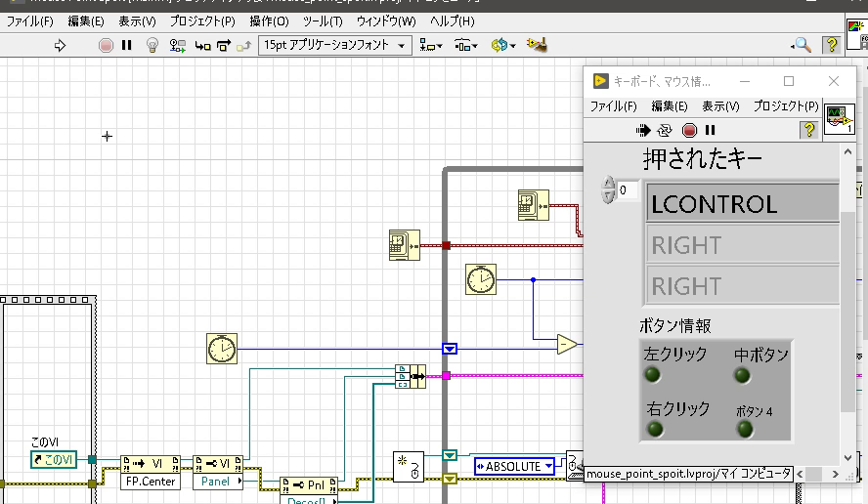Click the Clean Up Diagram broom icon
The width and height of the screenshot is (868, 504).
tap(537, 45)
